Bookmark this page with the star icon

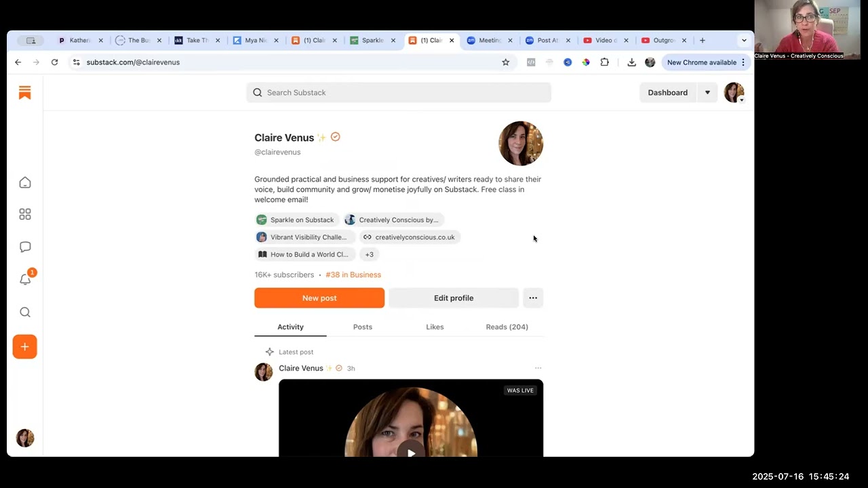pos(505,62)
